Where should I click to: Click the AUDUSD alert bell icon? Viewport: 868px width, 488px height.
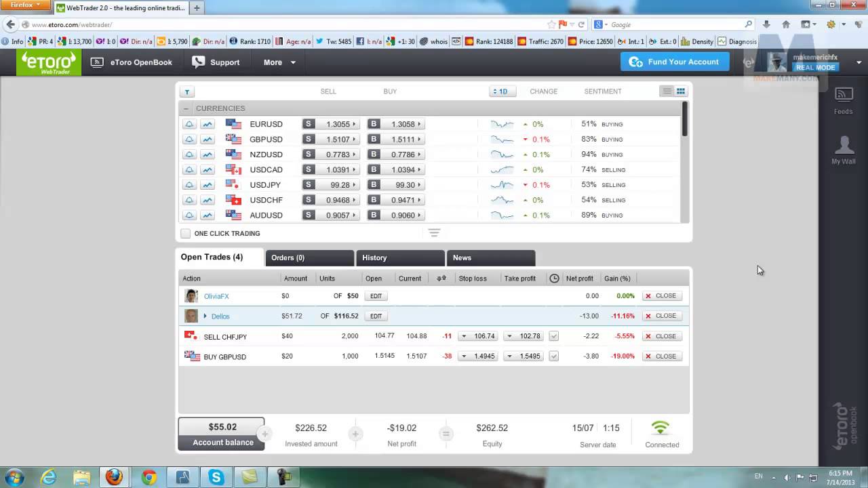pos(189,215)
